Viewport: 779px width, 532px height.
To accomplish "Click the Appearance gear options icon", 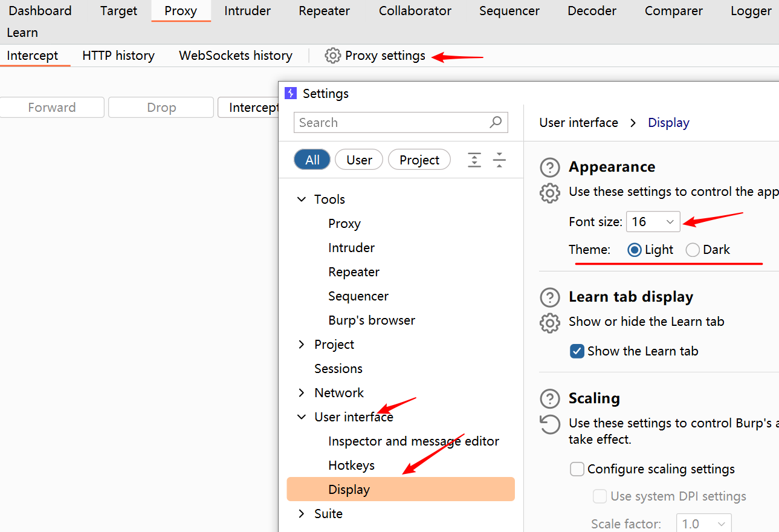I will 549,193.
